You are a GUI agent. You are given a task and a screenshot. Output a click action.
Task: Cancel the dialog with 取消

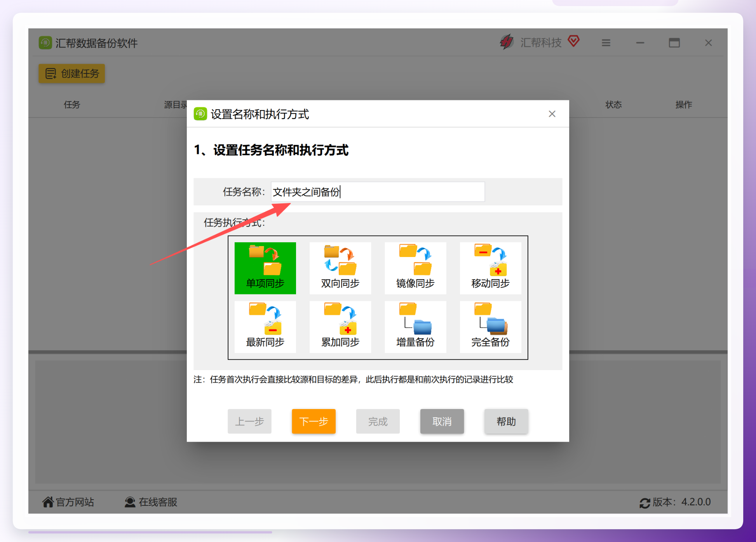(442, 421)
